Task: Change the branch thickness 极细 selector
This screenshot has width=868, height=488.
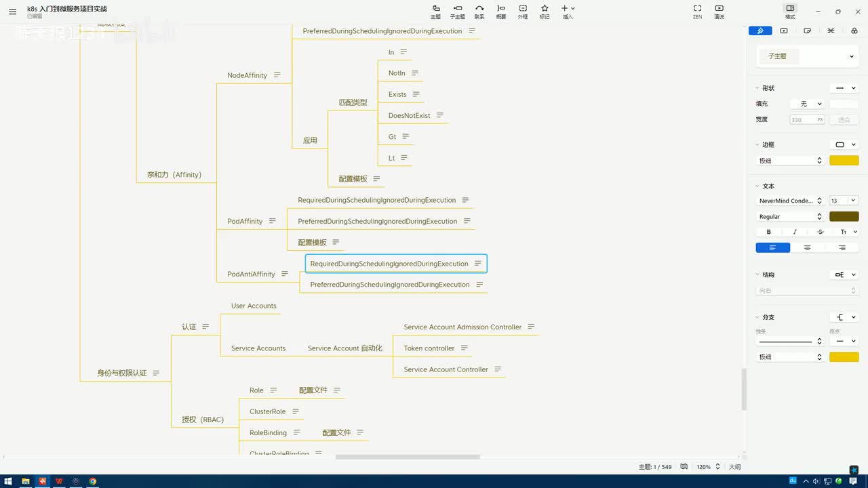Action: coord(790,357)
